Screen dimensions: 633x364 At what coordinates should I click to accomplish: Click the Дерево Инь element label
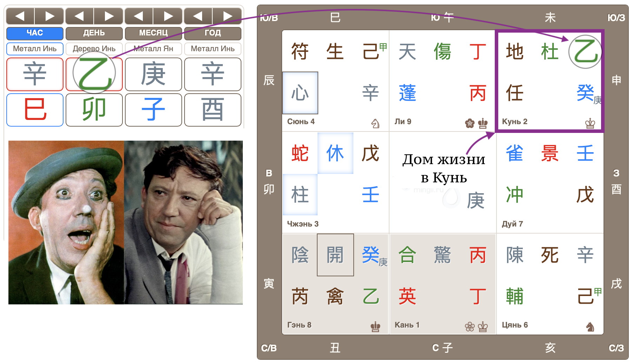tap(94, 49)
